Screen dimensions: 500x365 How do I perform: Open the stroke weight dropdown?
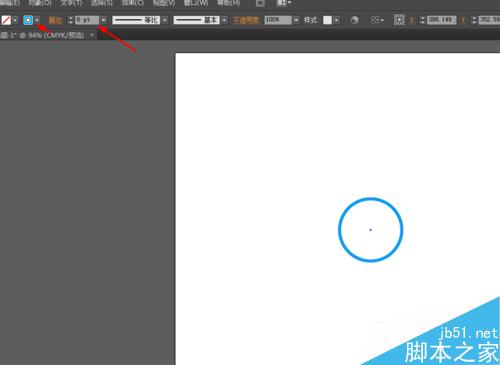(x=104, y=20)
